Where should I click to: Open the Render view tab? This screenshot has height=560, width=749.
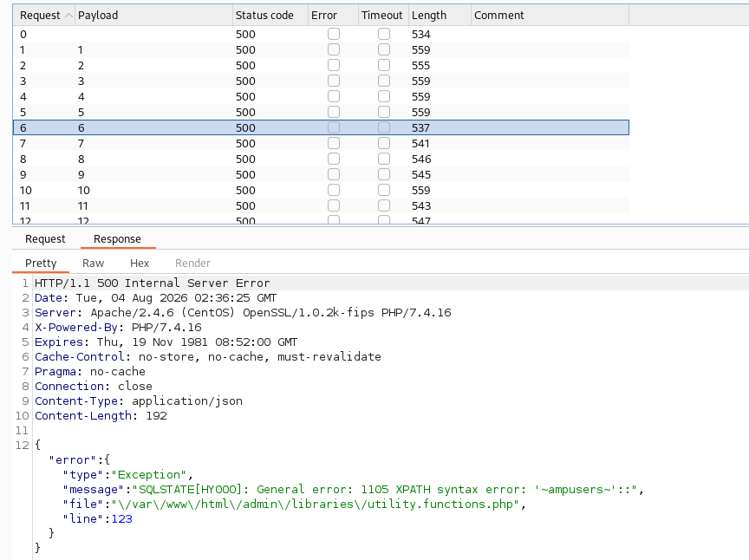point(192,264)
